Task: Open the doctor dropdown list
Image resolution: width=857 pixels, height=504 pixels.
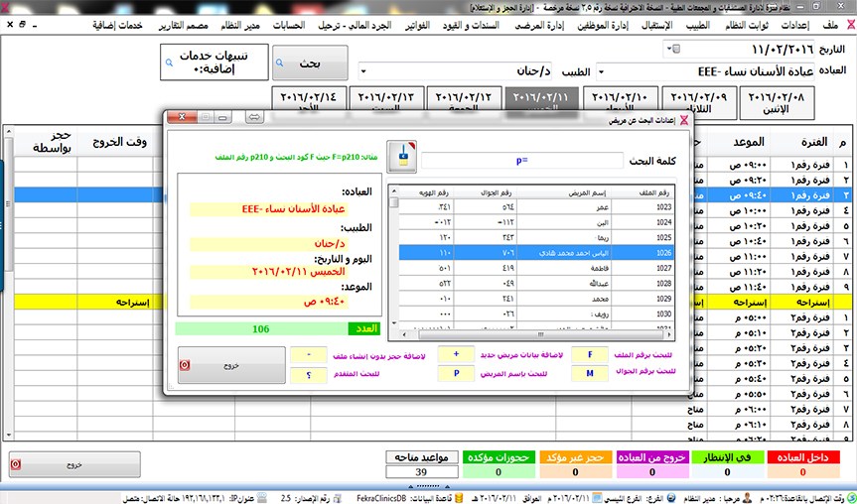Action: click(362, 71)
